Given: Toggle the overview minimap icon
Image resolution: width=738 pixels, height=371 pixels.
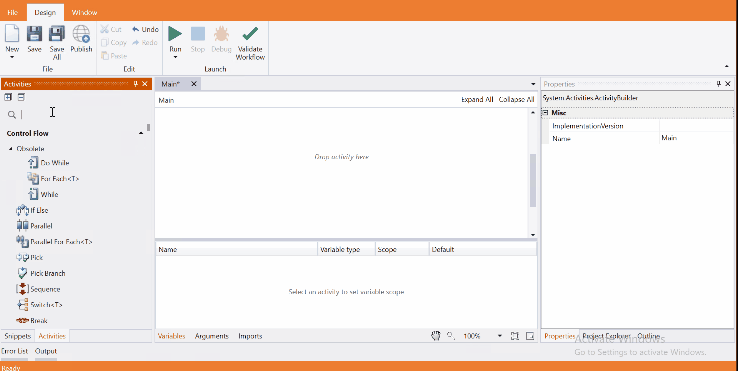Looking at the screenshot, I should point(530,336).
